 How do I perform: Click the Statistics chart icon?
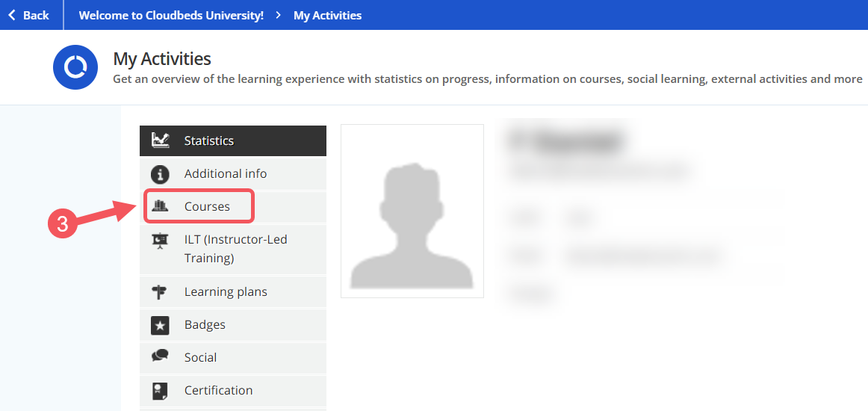pyautogui.click(x=160, y=140)
